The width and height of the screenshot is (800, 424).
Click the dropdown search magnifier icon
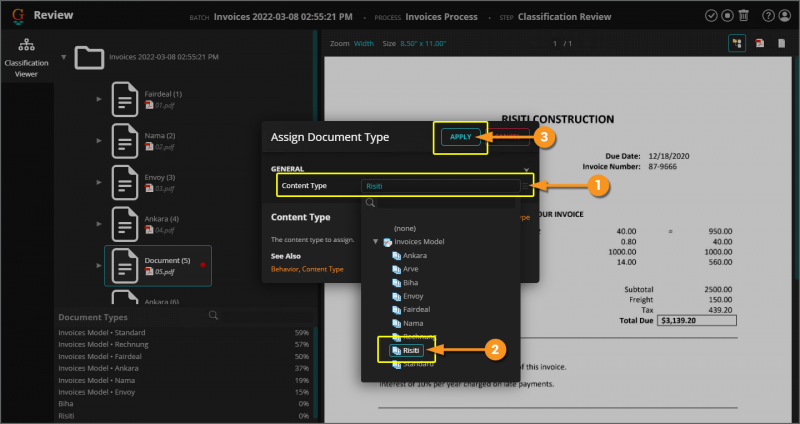coord(370,203)
